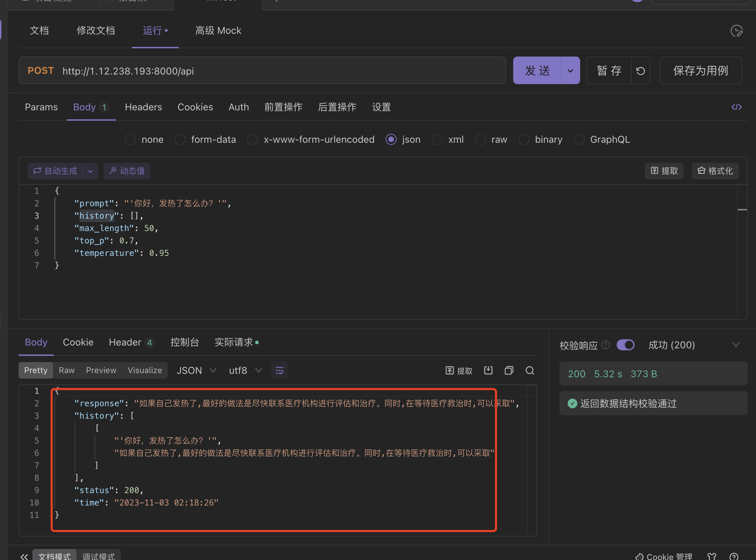The width and height of the screenshot is (756, 560).
Task: Open the utf8 encoding dropdown
Action: tap(246, 370)
